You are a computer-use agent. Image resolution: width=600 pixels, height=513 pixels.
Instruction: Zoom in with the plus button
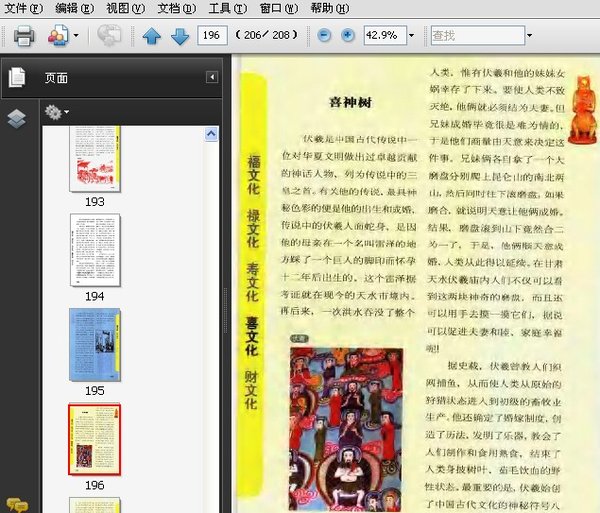tap(347, 36)
